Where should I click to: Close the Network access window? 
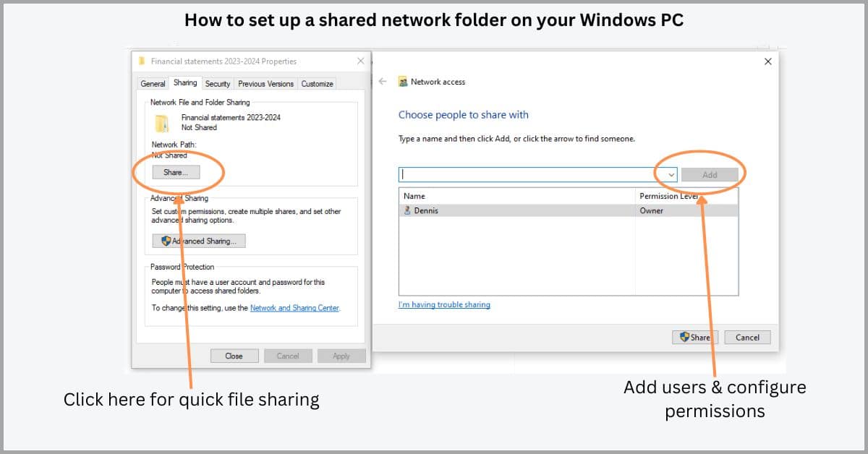click(x=767, y=61)
